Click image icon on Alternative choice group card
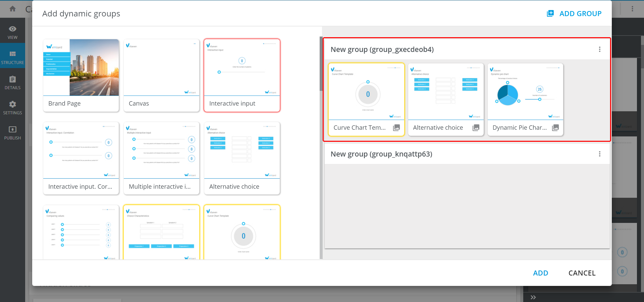644x302 pixels. [476, 128]
